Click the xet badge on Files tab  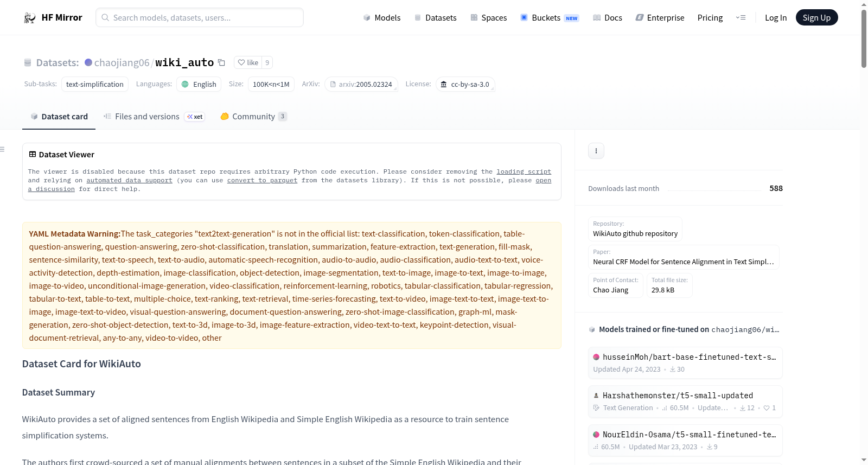pos(195,117)
